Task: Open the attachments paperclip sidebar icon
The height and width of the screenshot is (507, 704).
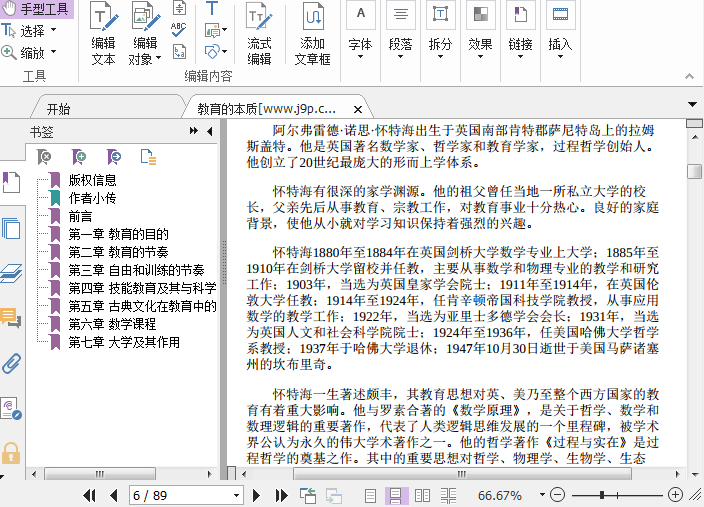Action: [11, 363]
